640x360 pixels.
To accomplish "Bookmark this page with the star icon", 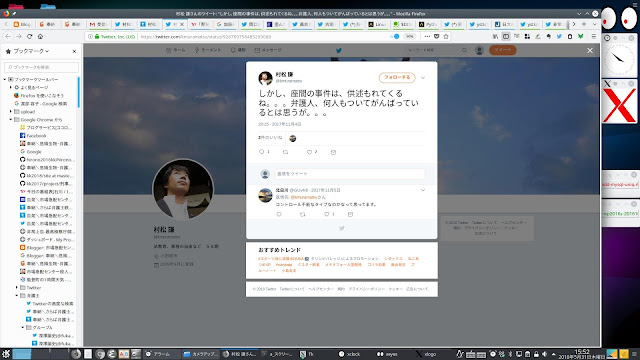I will point(446,36).
